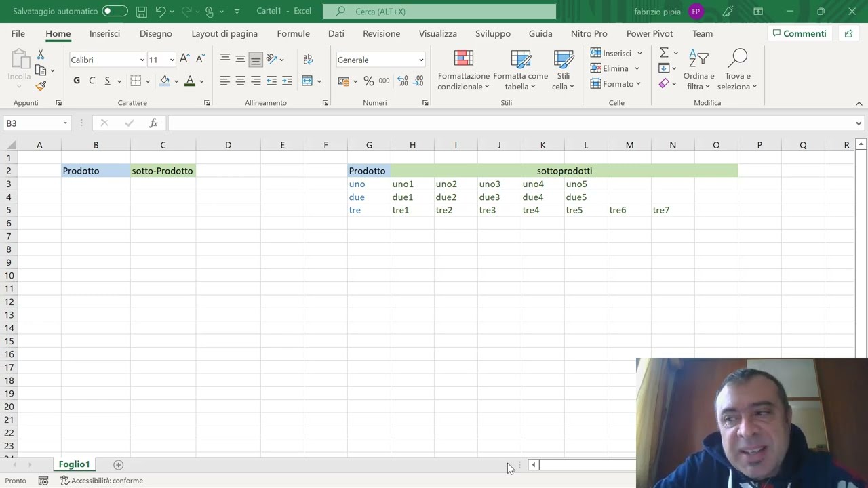Align text to top
868x488 pixels.
225,60
